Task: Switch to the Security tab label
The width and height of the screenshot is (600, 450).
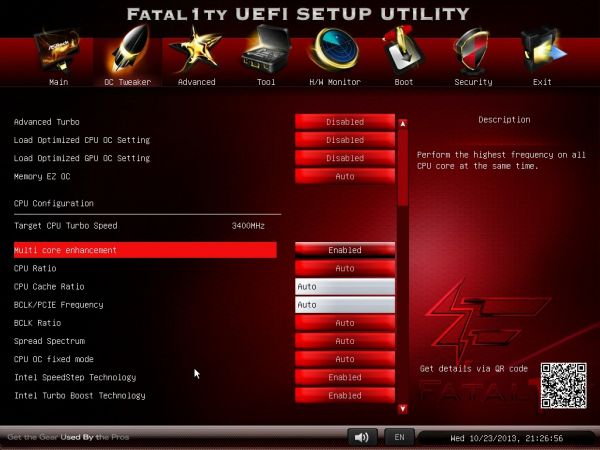Action: pyautogui.click(x=473, y=82)
